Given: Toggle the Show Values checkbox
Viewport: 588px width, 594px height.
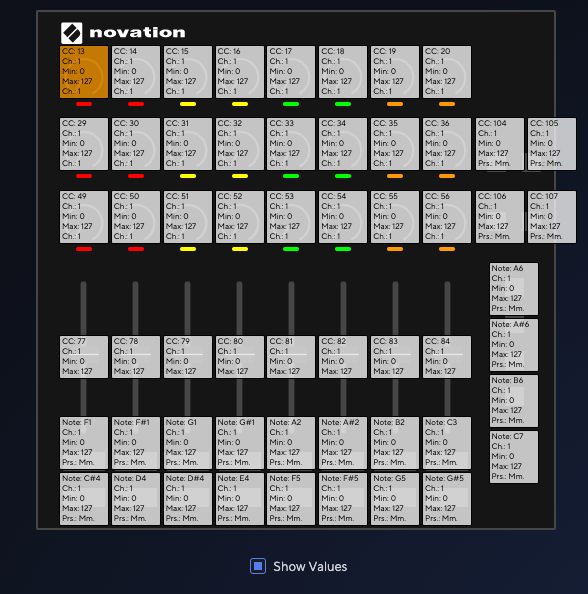Looking at the screenshot, I should (258, 566).
